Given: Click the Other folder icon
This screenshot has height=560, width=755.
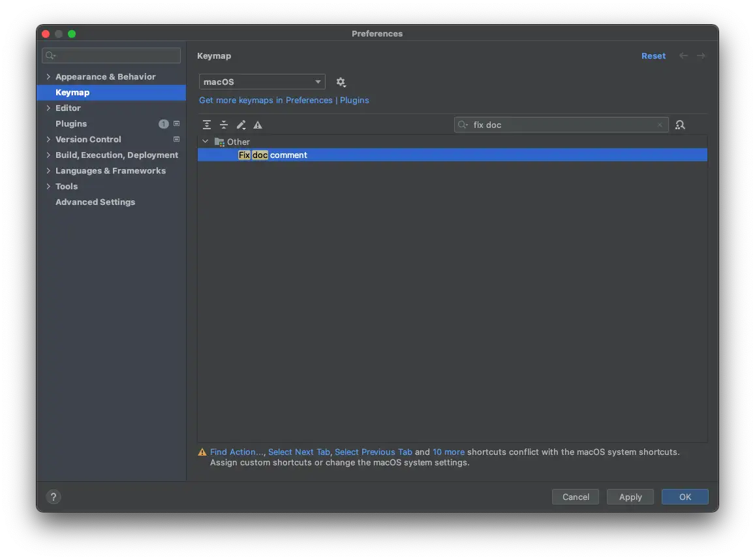Looking at the screenshot, I should tap(219, 142).
